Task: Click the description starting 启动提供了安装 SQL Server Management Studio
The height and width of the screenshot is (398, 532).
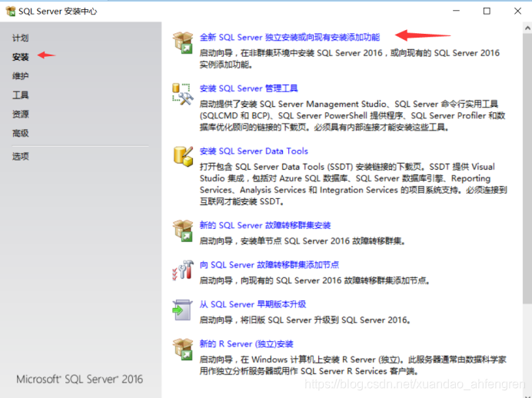Action: click(x=353, y=115)
